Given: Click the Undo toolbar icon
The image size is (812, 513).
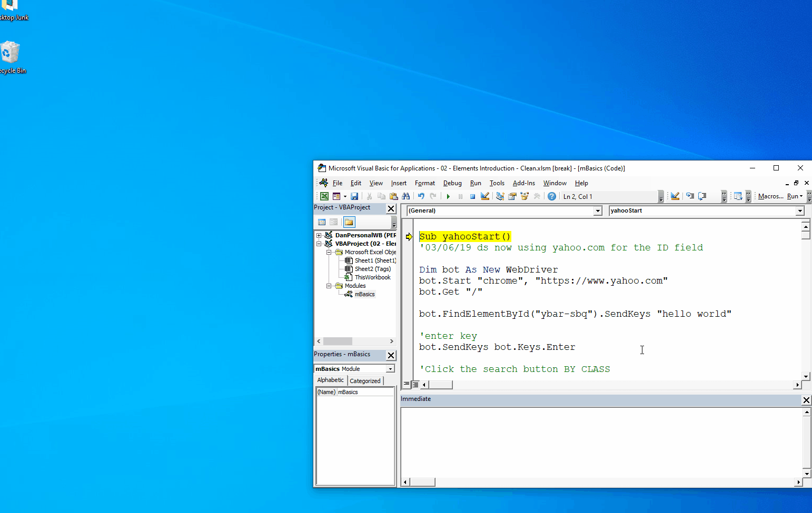Looking at the screenshot, I should coord(420,196).
